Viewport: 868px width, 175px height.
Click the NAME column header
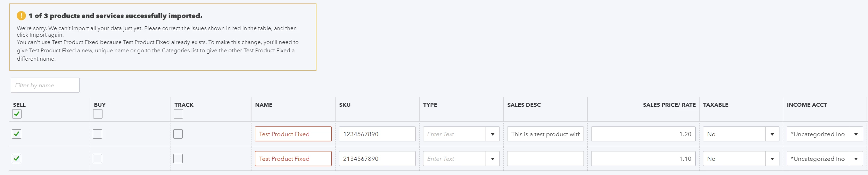pyautogui.click(x=264, y=105)
